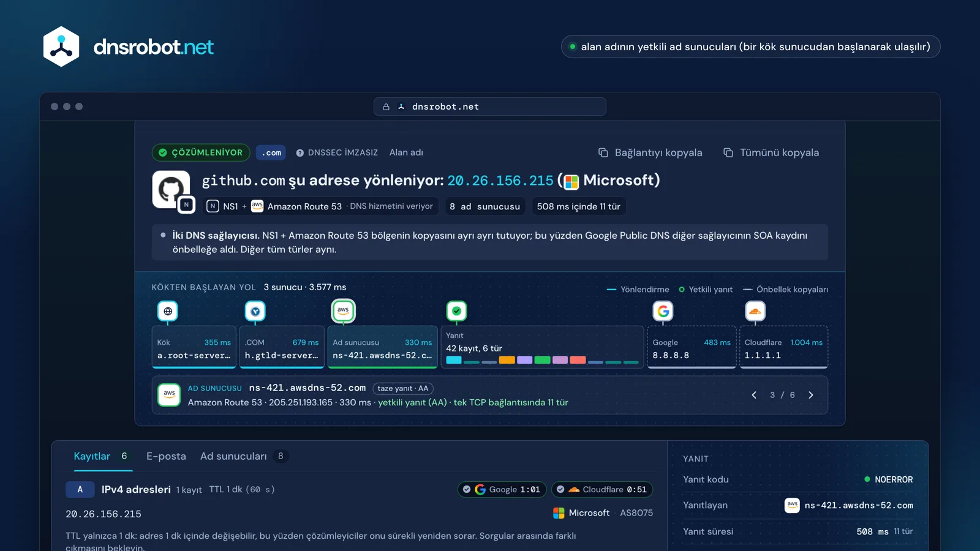This screenshot has width=980, height=551.
Task: Select the Google 8.8.8.8 card
Action: point(692,347)
